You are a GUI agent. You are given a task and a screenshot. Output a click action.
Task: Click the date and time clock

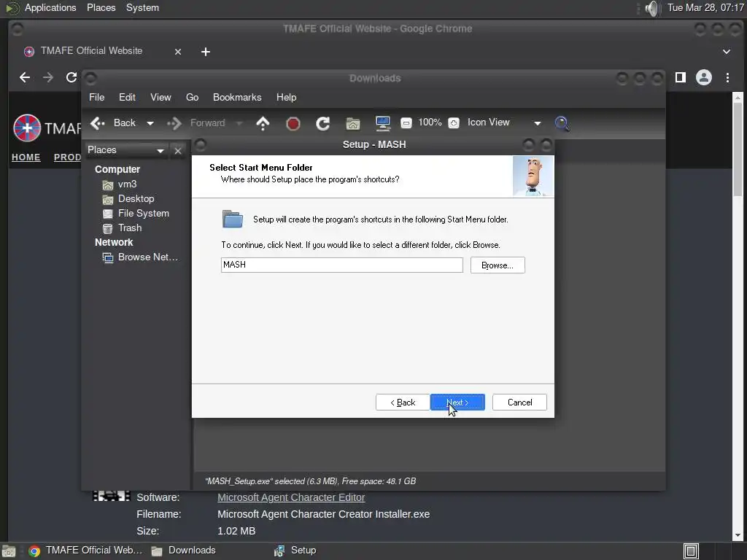[705, 7]
